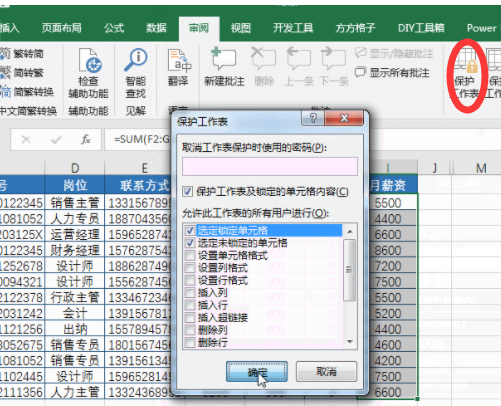This screenshot has width=501, height=406.
Task: Switch to the 视图 tab
Action: (241, 28)
